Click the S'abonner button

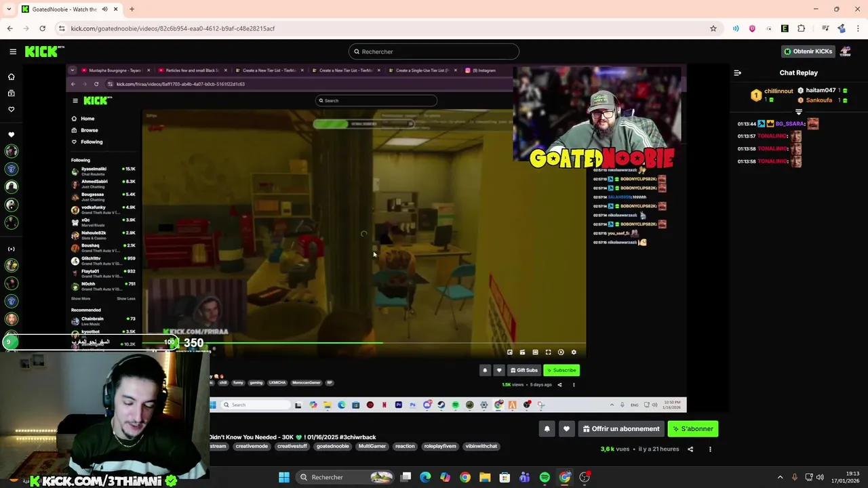[x=693, y=429]
